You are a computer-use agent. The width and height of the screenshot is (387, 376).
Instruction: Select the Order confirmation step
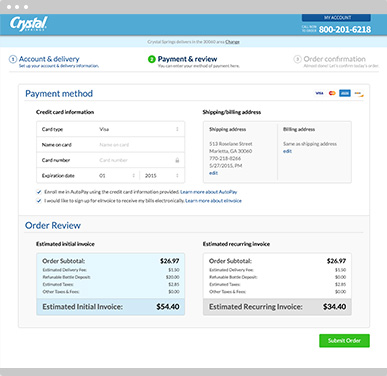pyautogui.click(x=334, y=59)
